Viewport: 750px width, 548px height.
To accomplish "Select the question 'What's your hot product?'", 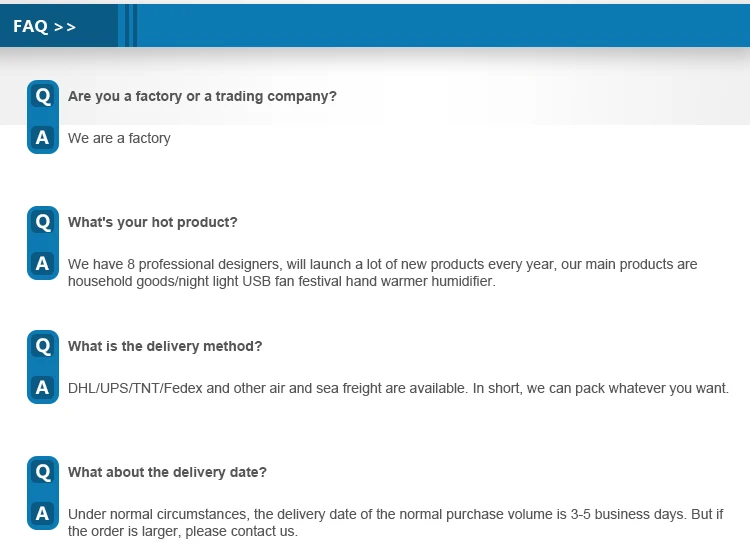I will 152,222.
